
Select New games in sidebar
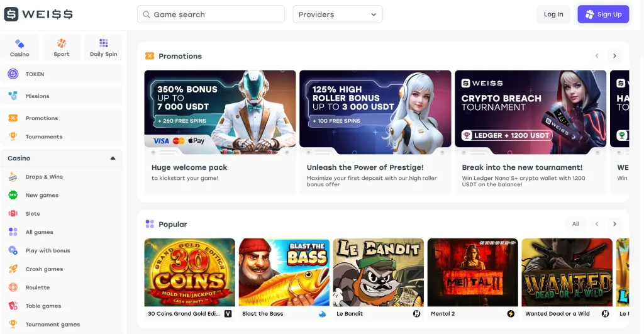tap(62, 195)
